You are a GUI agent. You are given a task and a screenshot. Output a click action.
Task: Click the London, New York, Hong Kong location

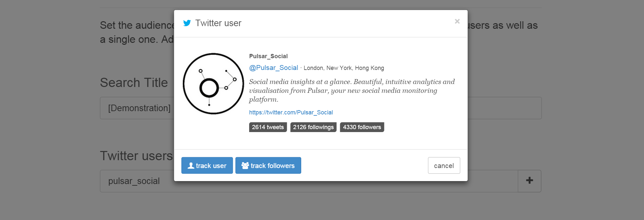coord(344,68)
